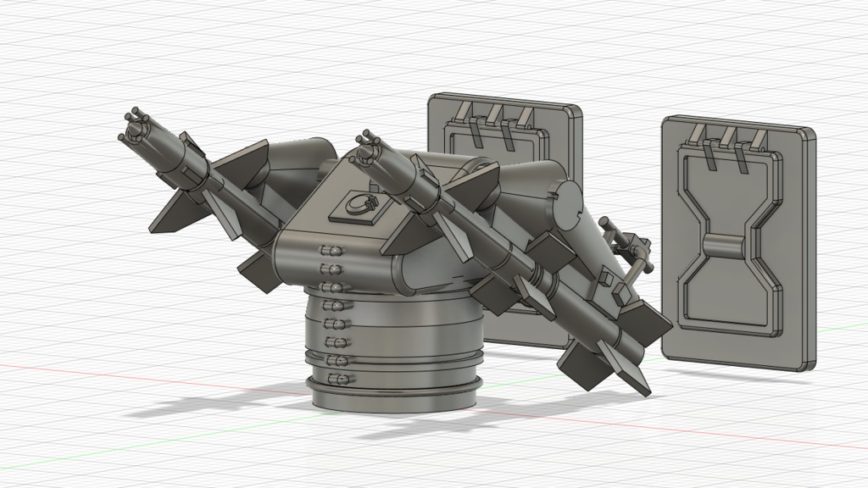The height and width of the screenshot is (488, 868).
Task: Select the cylindrical turret base of the model
Action: [394, 348]
